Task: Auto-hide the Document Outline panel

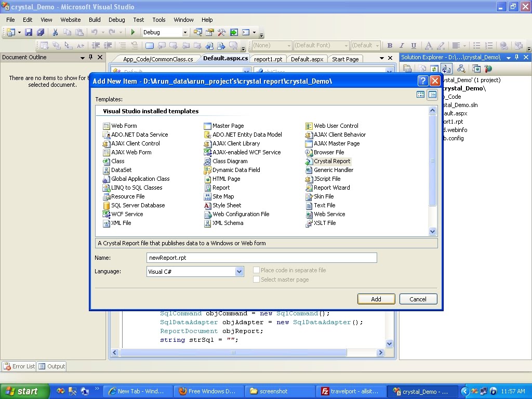Action: (89, 57)
